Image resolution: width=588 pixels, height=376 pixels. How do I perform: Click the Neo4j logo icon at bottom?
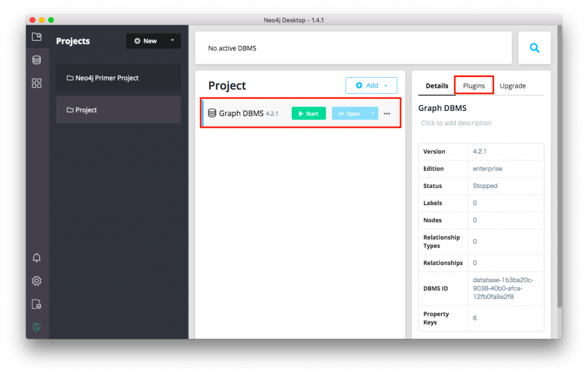(37, 327)
